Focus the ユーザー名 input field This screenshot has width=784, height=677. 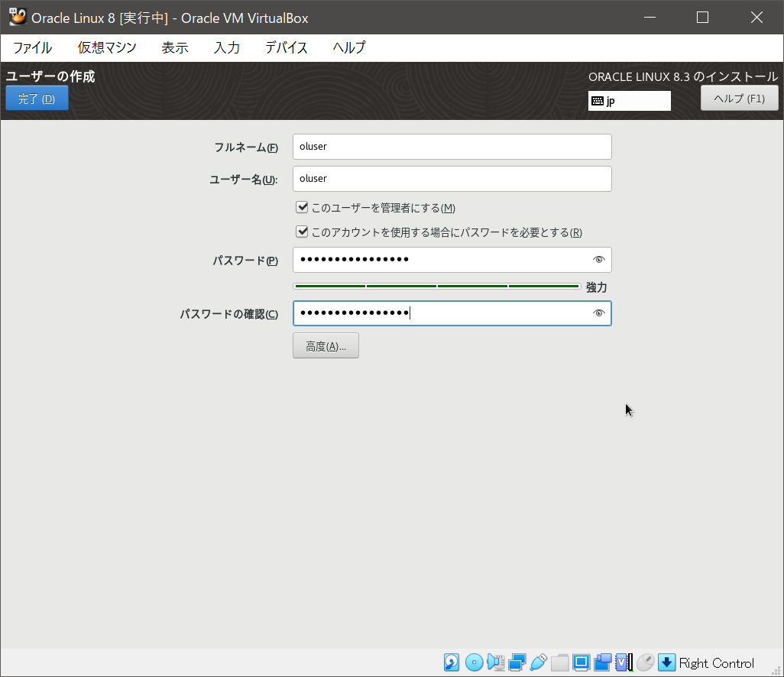click(x=452, y=179)
